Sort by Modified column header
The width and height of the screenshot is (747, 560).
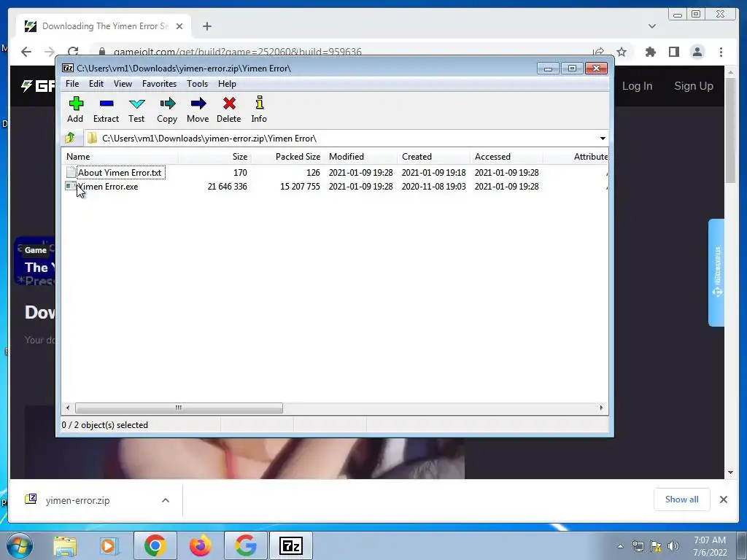pyautogui.click(x=360, y=157)
